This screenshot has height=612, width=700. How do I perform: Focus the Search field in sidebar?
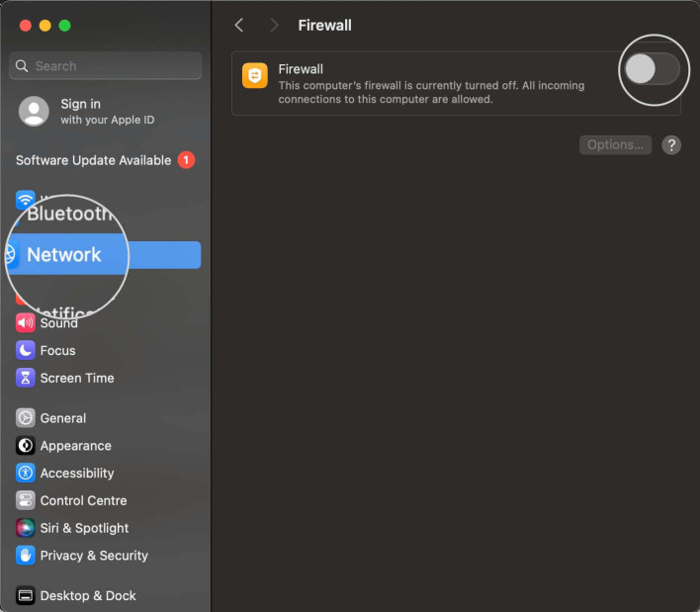106,66
